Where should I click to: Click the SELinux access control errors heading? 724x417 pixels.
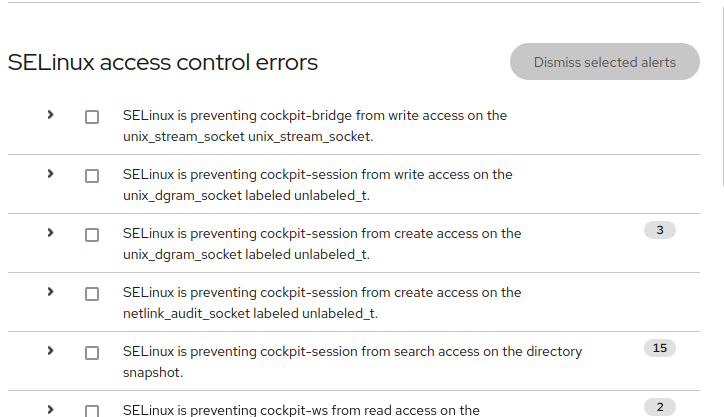[163, 62]
